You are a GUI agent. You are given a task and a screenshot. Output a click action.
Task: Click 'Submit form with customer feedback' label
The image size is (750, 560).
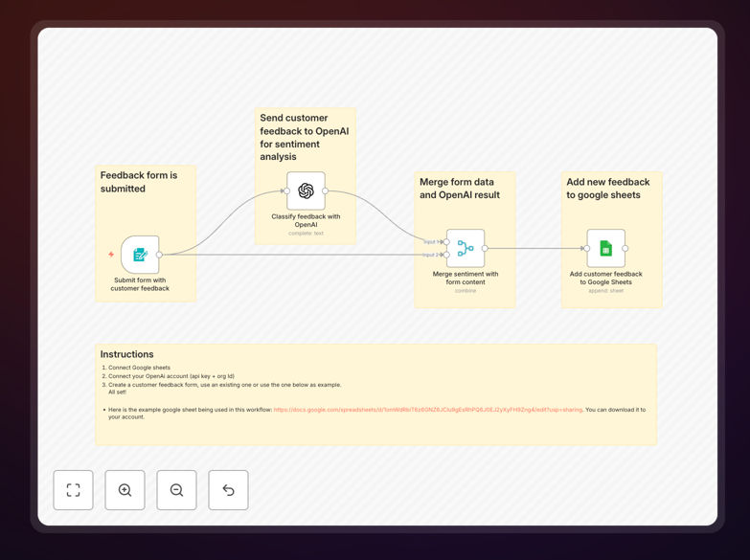pos(140,284)
